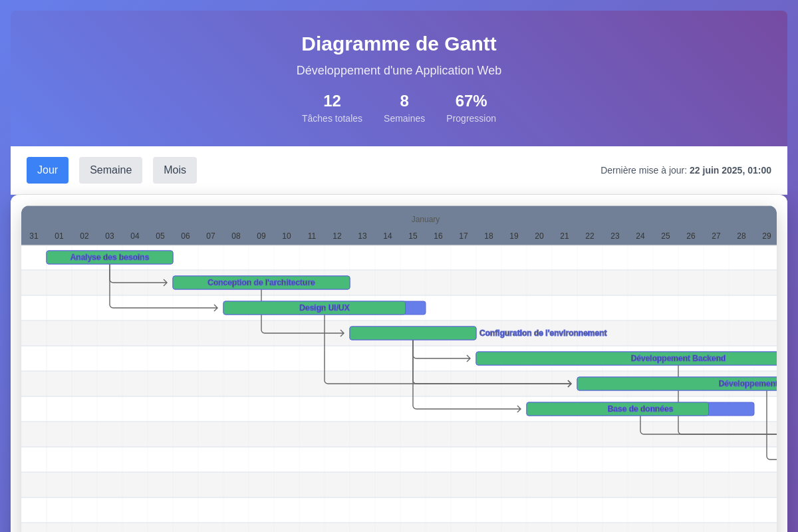Select day 01 in the timeline header

click(x=59, y=235)
